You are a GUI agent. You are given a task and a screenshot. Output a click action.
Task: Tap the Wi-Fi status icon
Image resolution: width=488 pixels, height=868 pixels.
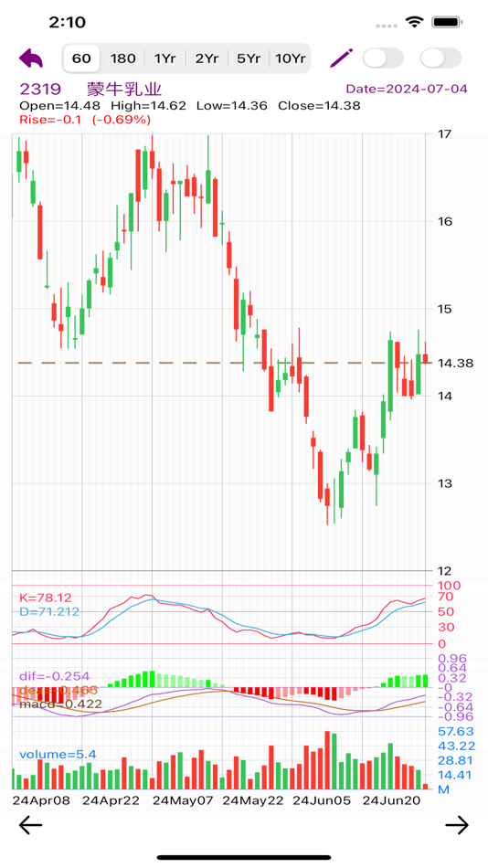413,22
